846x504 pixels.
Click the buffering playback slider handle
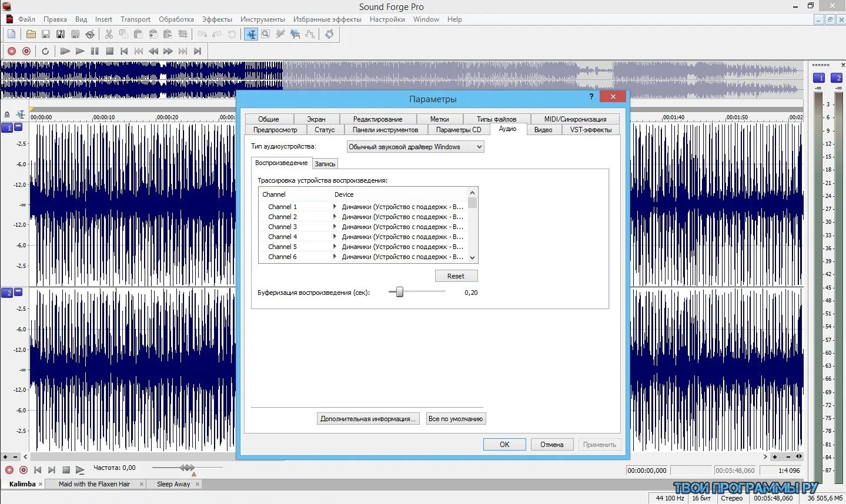point(400,292)
